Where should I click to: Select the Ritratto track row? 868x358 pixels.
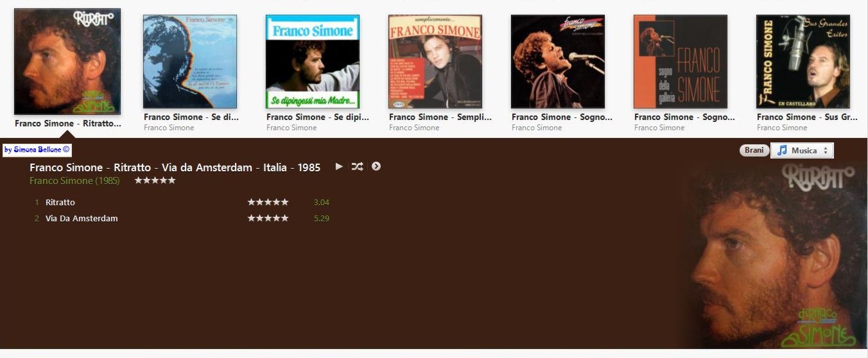[x=182, y=202]
